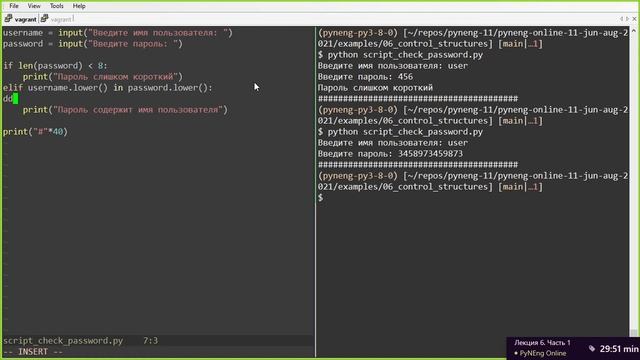
Task: Open the Tools menu
Action: tap(56, 6)
